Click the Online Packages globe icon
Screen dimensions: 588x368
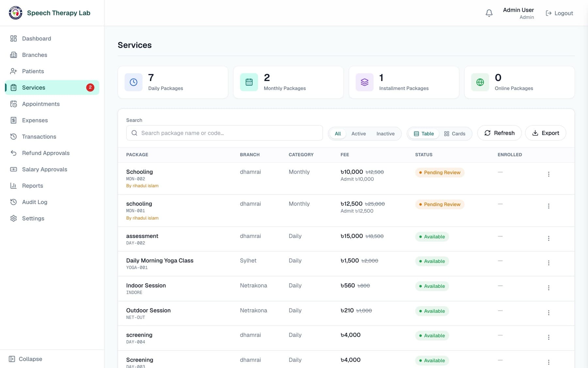coord(480,82)
